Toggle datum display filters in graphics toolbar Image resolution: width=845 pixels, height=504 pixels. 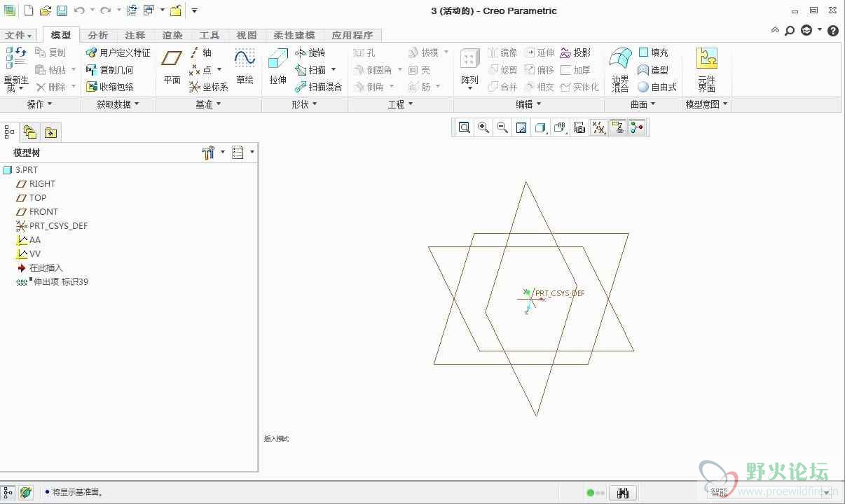[598, 127]
